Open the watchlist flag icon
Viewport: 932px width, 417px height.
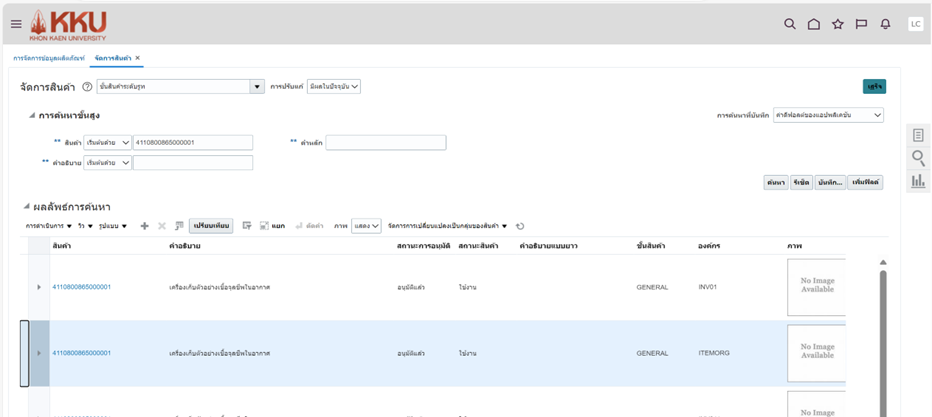[861, 24]
